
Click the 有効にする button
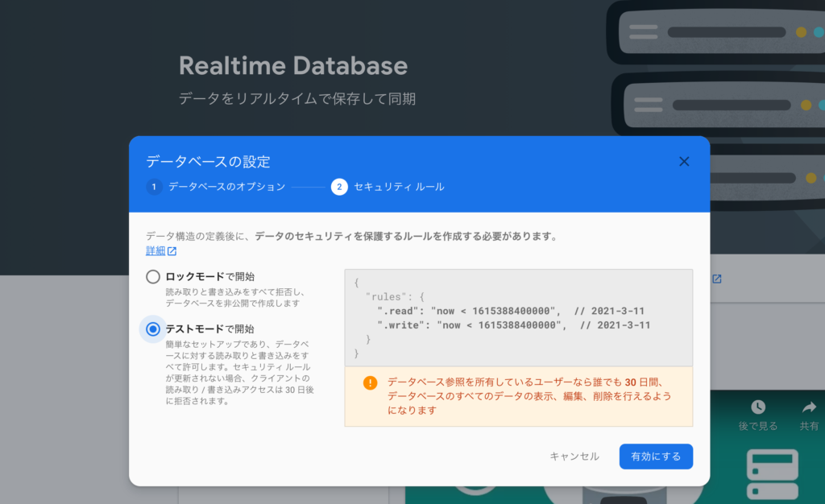[x=656, y=456]
